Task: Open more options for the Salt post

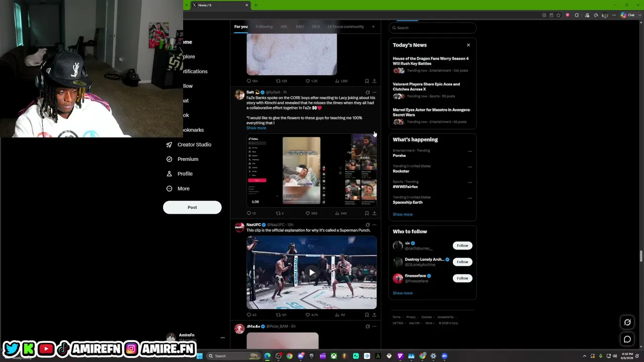Action: click(374, 93)
